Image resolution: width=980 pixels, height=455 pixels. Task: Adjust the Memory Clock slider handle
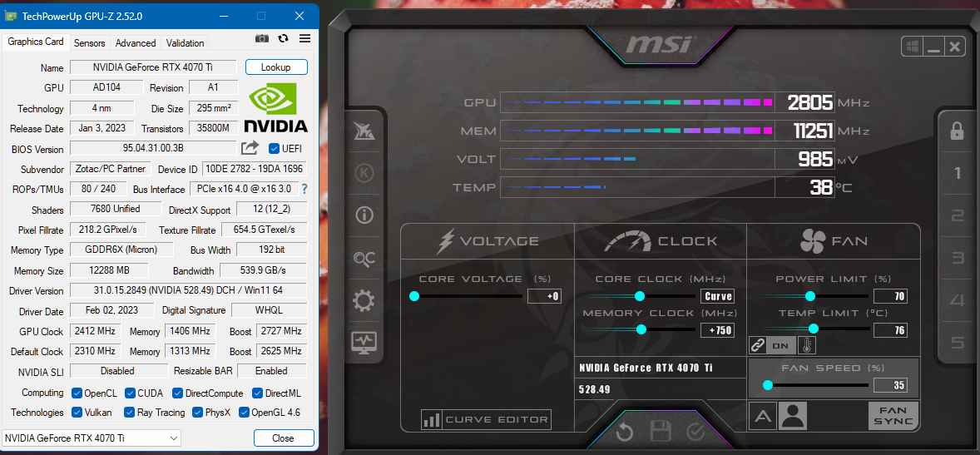[641, 329]
